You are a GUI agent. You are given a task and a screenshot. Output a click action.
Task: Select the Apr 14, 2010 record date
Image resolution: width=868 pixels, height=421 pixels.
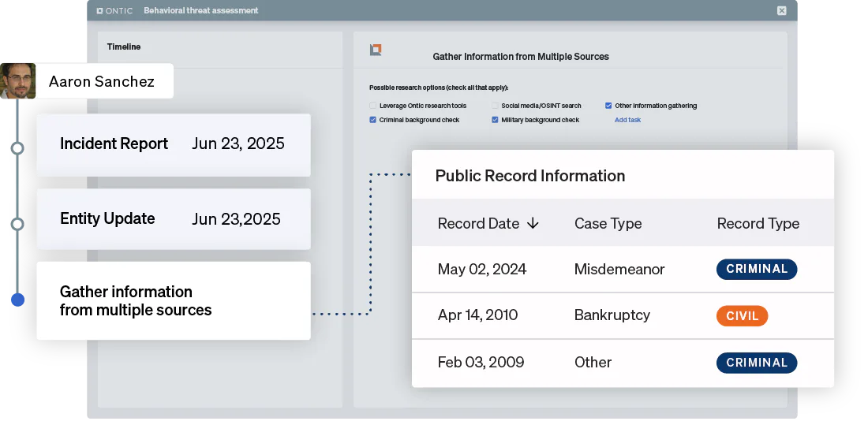coord(477,315)
